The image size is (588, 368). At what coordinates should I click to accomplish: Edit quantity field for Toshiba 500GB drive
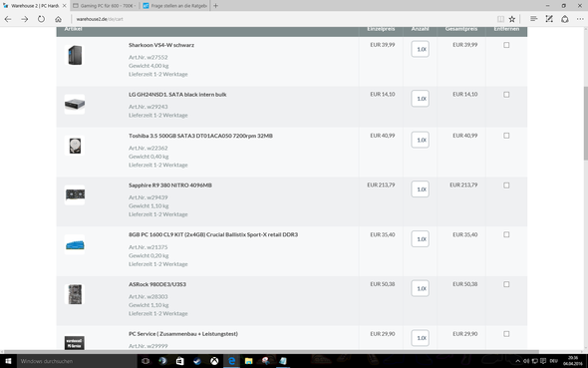420,140
